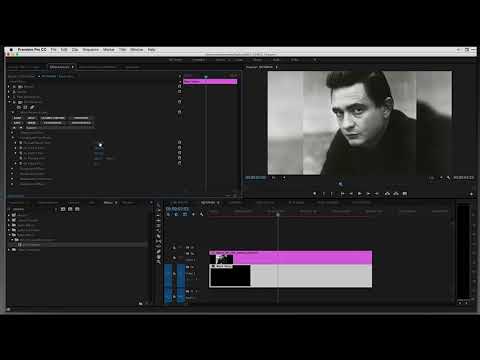Toggle 32-bit Color effects filter icon
This screenshot has width=480, height=360.
[x=70, y=209]
